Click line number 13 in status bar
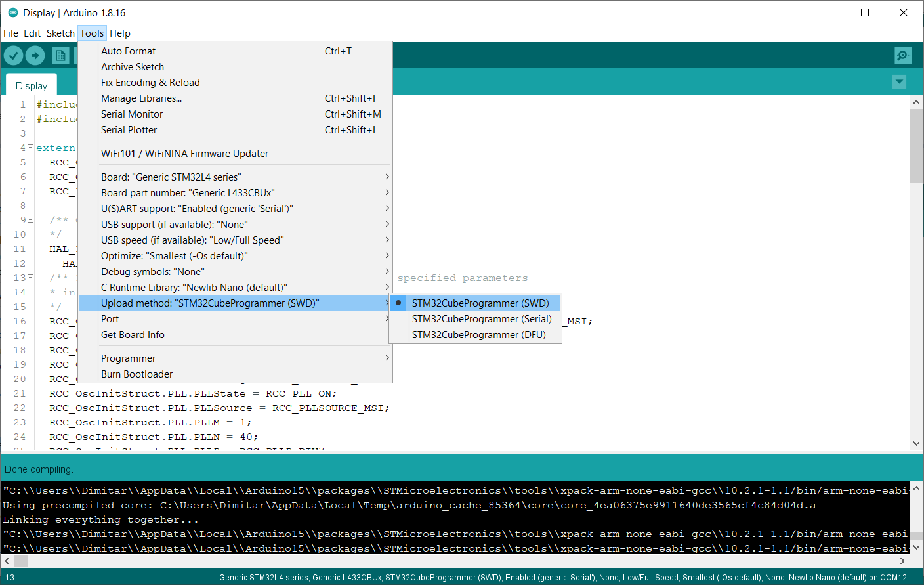The height and width of the screenshot is (585, 924). 10,578
